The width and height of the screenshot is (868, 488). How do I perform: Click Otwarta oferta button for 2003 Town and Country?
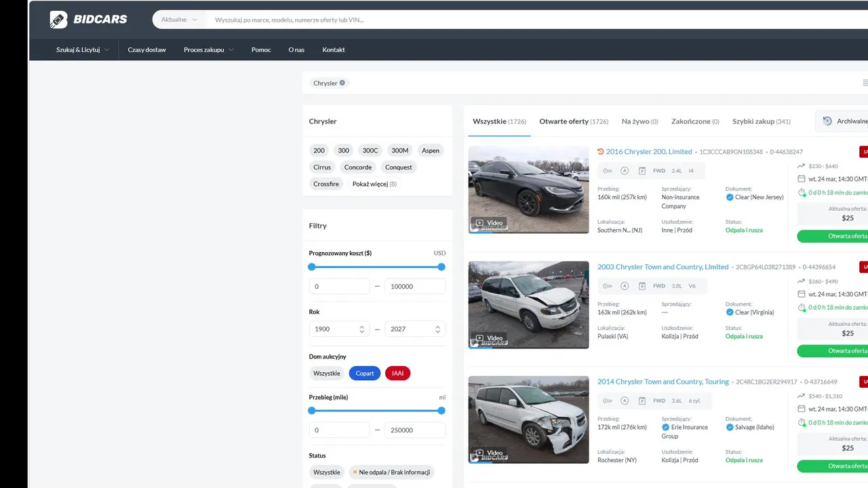pos(833,351)
